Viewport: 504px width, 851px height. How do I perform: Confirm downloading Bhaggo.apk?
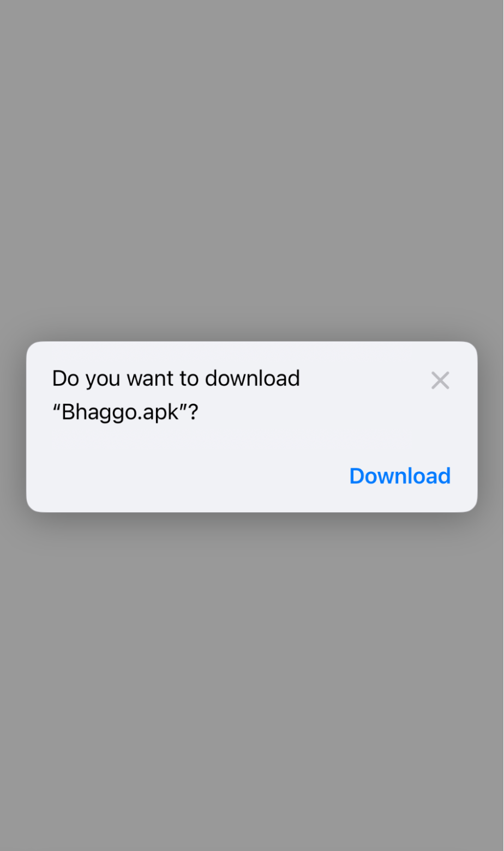click(x=400, y=476)
